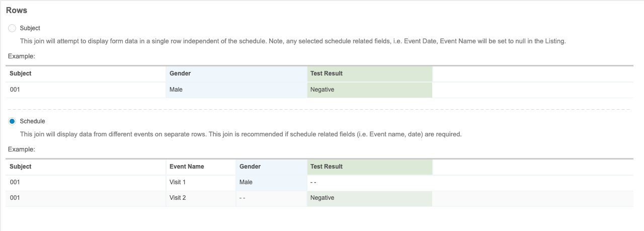Click the Visit 1 cell
Screen dimensions: 644x231
tap(178, 182)
